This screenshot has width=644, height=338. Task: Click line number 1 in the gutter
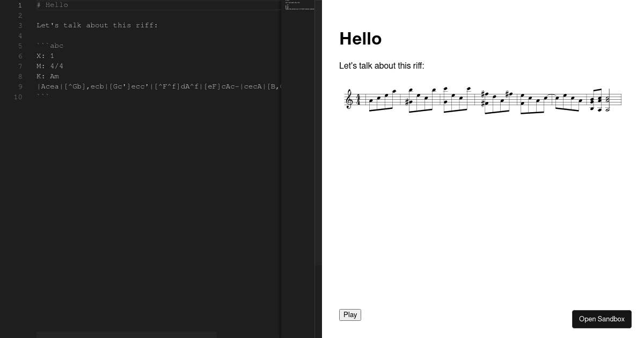pos(20,5)
